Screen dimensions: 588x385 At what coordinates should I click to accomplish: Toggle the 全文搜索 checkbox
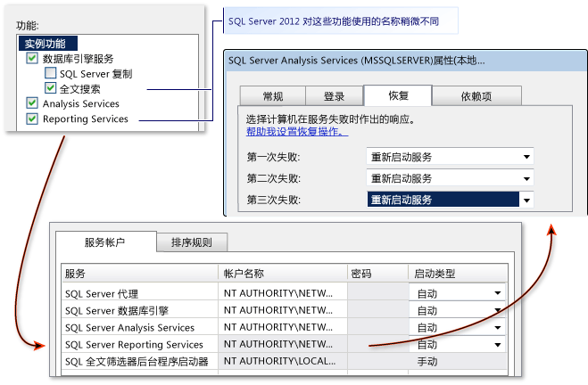(50, 88)
